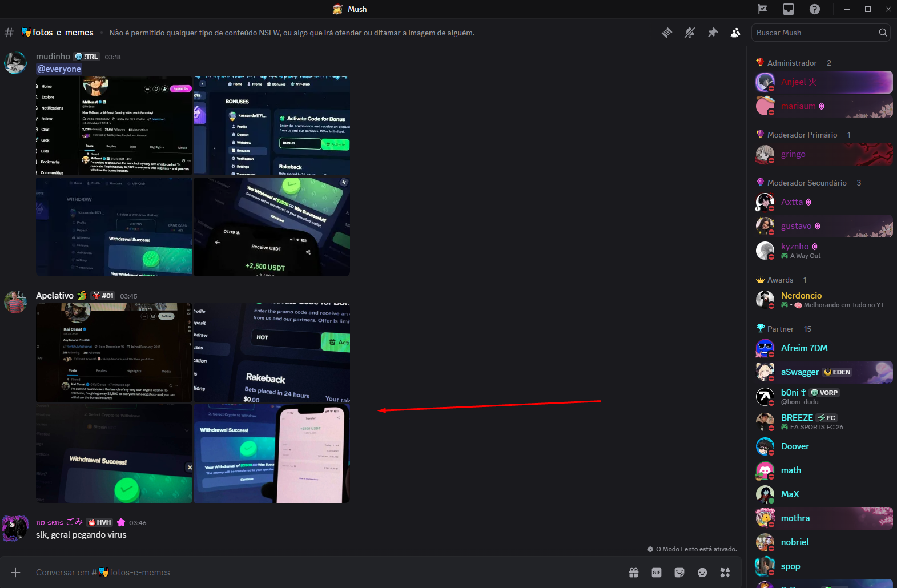Viewport: 897px width, 588px height.
Task: Open the threads icon in channel header
Action: 667,33
